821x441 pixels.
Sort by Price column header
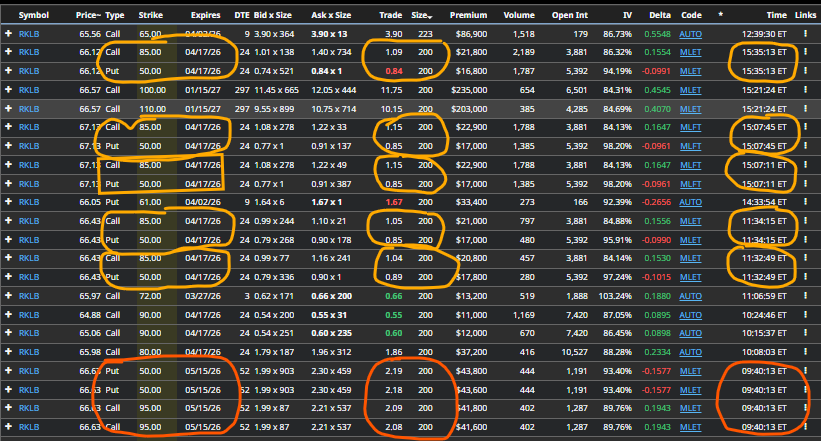87,15
